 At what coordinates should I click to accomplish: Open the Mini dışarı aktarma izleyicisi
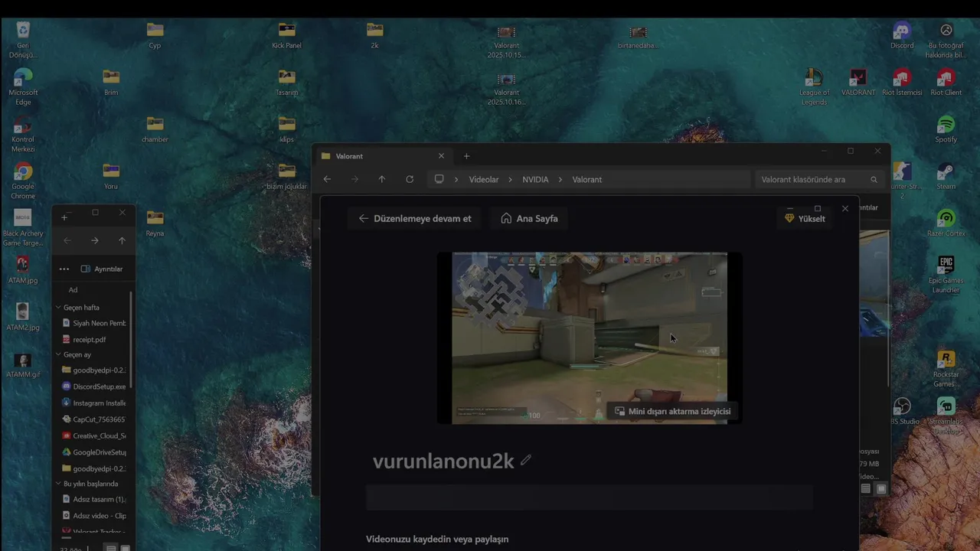pos(672,411)
